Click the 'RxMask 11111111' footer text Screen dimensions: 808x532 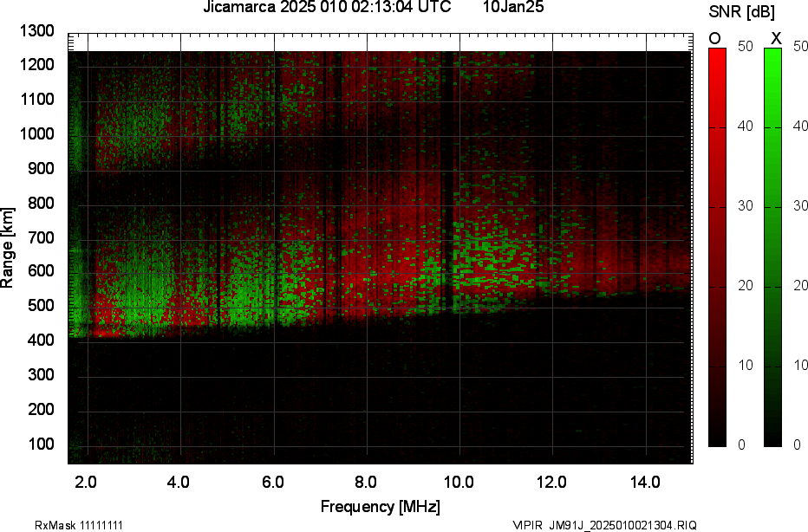pos(79,525)
